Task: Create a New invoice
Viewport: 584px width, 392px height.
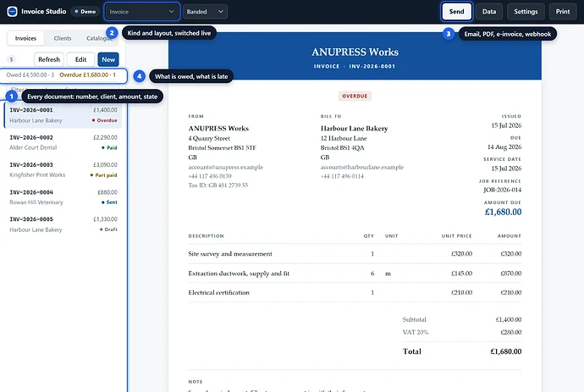Action: 108,59
